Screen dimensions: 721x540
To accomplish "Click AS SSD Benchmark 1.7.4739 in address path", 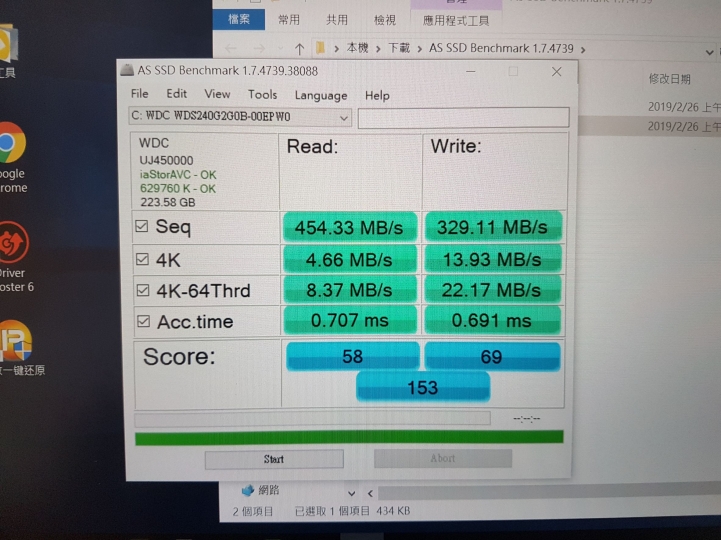I will [501, 48].
